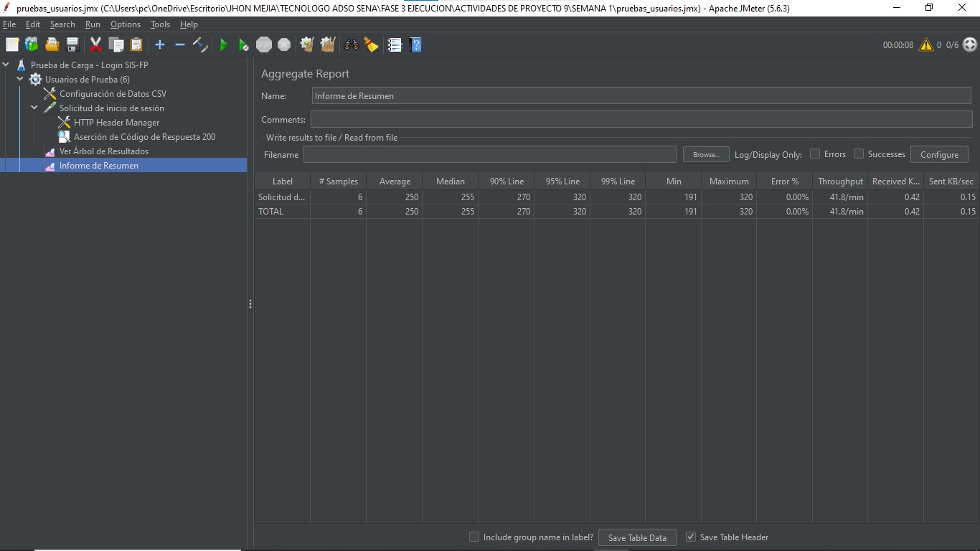Click the Solicitud d... row label cell
980x551 pixels.
[283, 197]
